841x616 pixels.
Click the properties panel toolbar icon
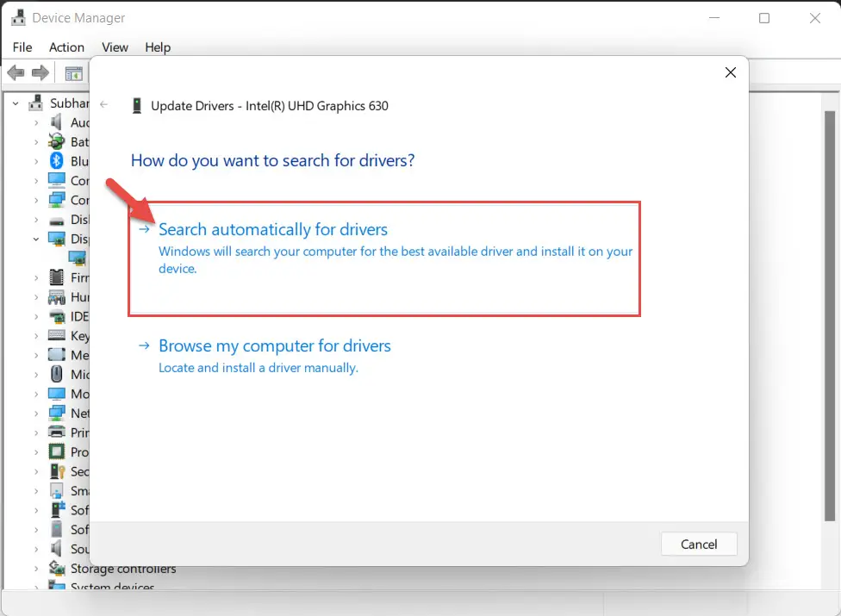point(73,73)
